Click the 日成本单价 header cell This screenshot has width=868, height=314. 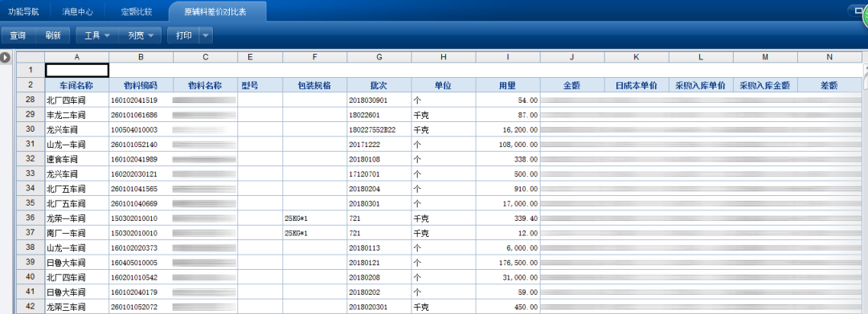637,85
